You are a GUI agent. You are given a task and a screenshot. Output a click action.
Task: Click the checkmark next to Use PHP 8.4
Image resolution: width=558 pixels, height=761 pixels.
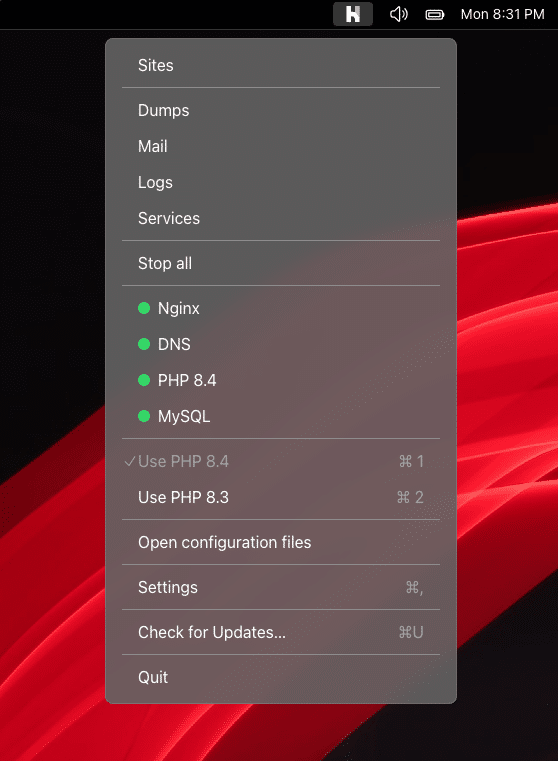click(130, 461)
